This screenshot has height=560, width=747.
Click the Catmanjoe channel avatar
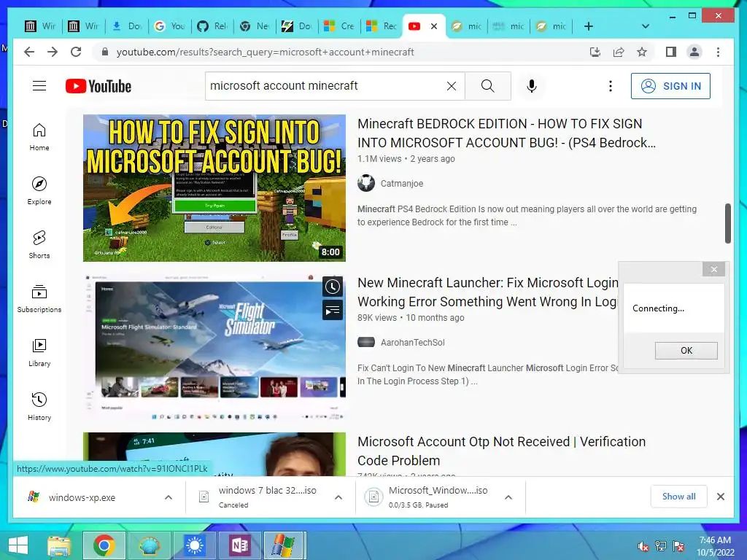(x=366, y=183)
